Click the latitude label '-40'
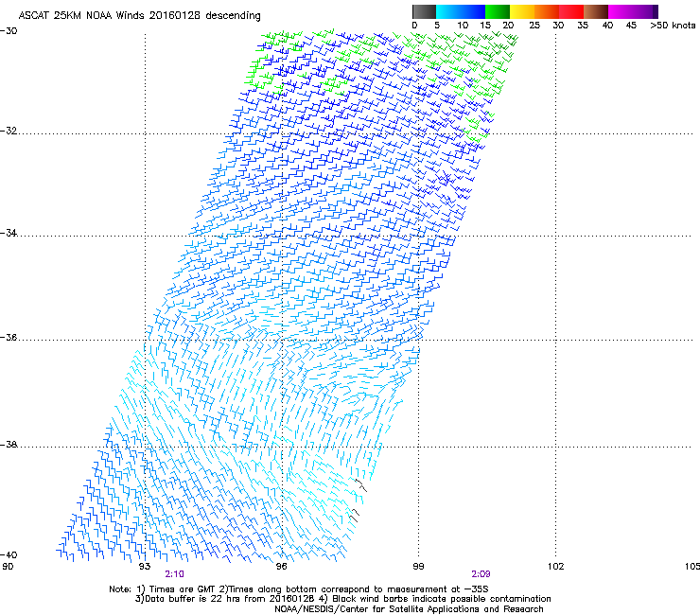Image resolution: width=700 pixels, height=615 pixels. coord(9,554)
